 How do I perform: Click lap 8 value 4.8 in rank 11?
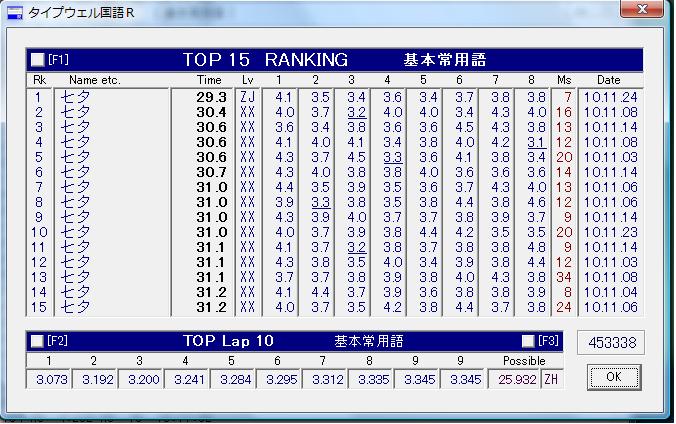(x=536, y=248)
